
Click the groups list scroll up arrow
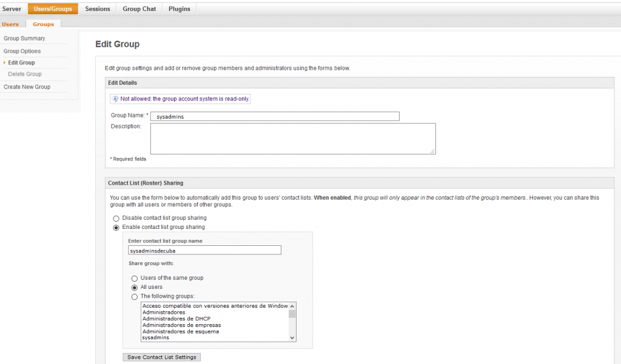pyautogui.click(x=292, y=306)
